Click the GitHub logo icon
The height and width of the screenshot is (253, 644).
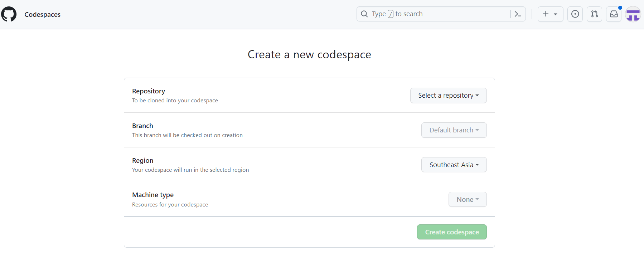point(9,14)
